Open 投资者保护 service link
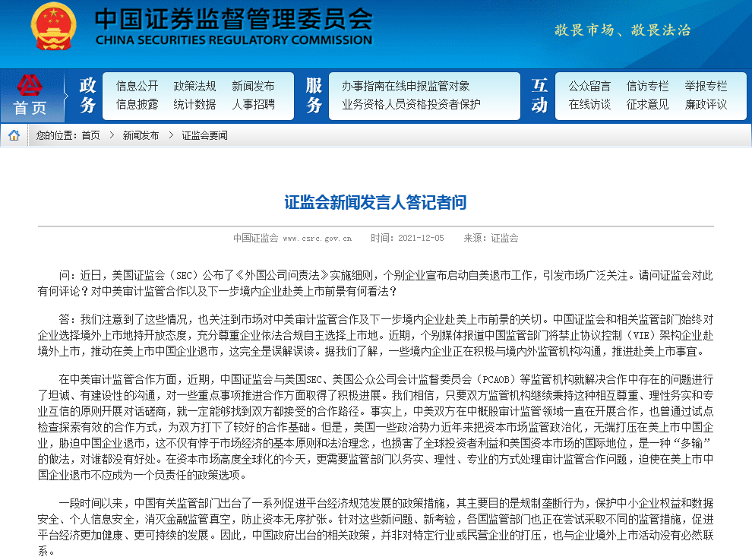The height and width of the screenshot is (560, 752). click(453, 104)
